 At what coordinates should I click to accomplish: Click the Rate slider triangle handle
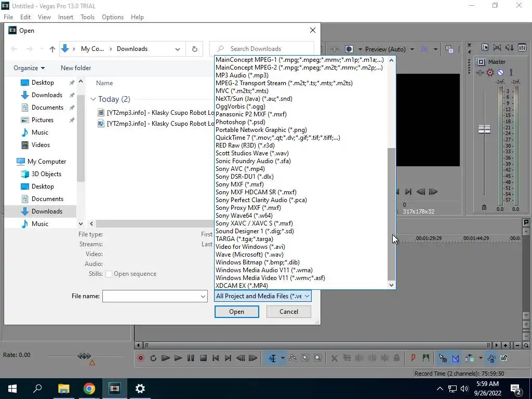pyautogui.click(x=92, y=363)
